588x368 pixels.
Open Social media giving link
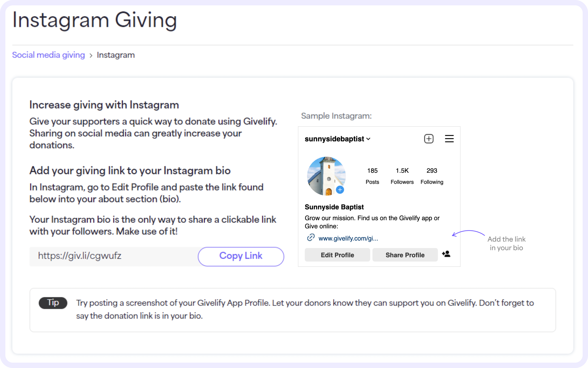click(48, 55)
